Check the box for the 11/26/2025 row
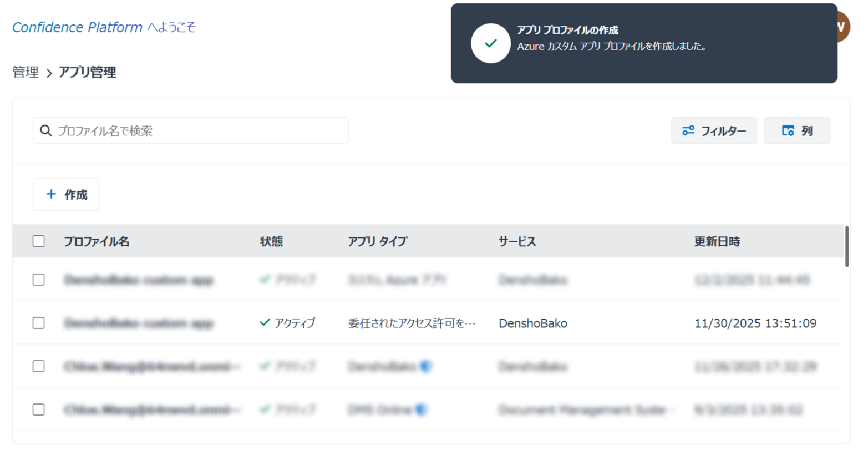This screenshot has height=455, width=868. (x=38, y=366)
